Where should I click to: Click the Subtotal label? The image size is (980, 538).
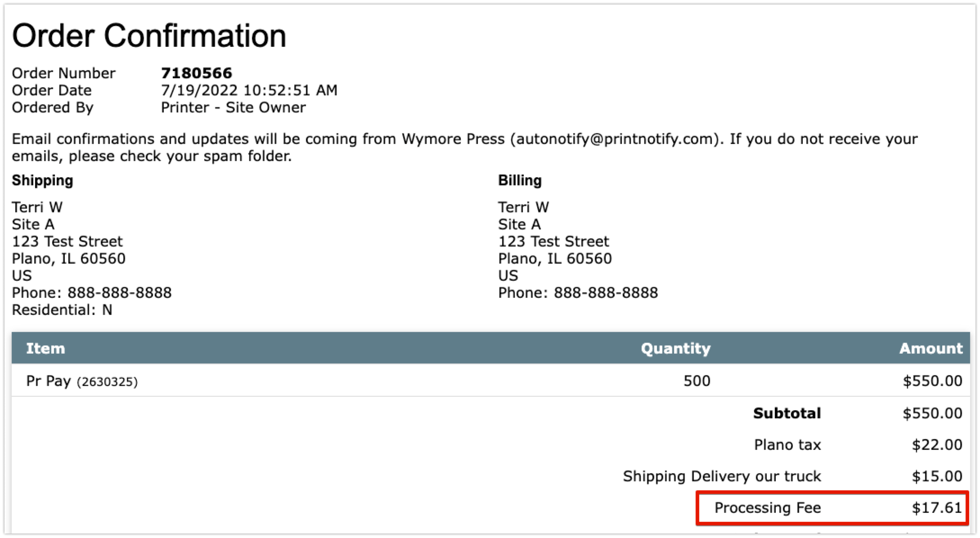787,413
